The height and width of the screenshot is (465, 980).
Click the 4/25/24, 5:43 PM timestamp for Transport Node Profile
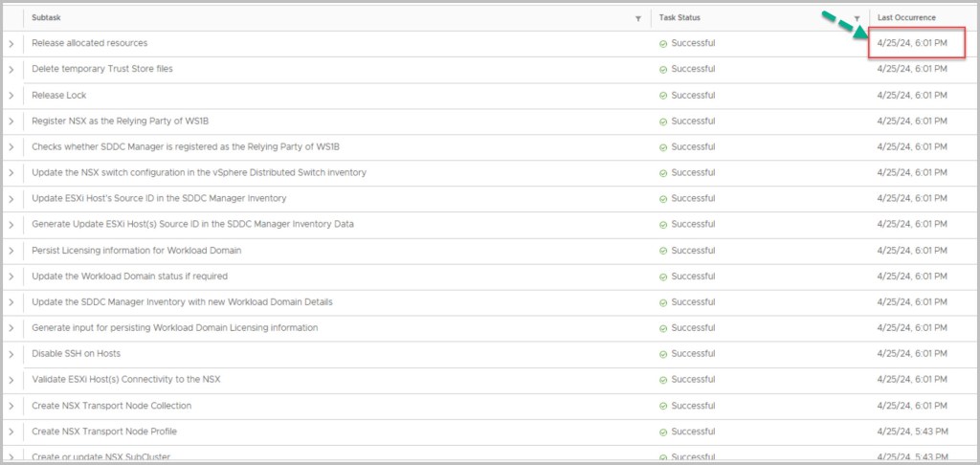tap(912, 432)
